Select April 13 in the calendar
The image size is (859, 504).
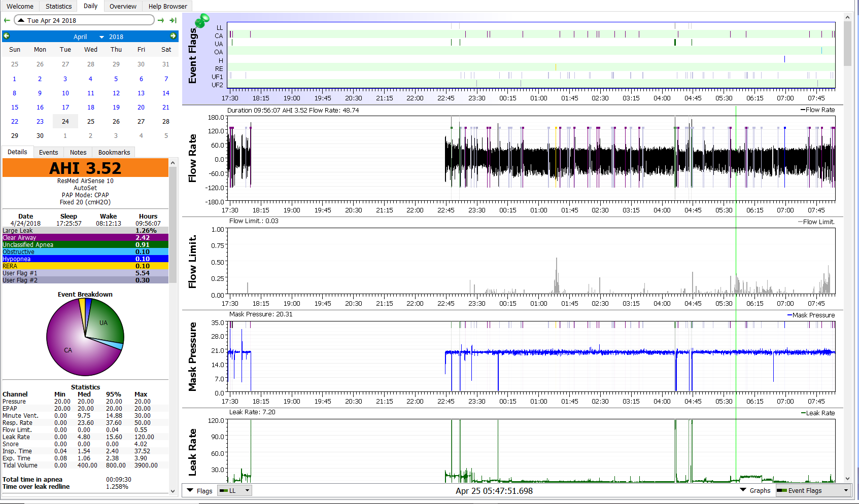tap(141, 93)
